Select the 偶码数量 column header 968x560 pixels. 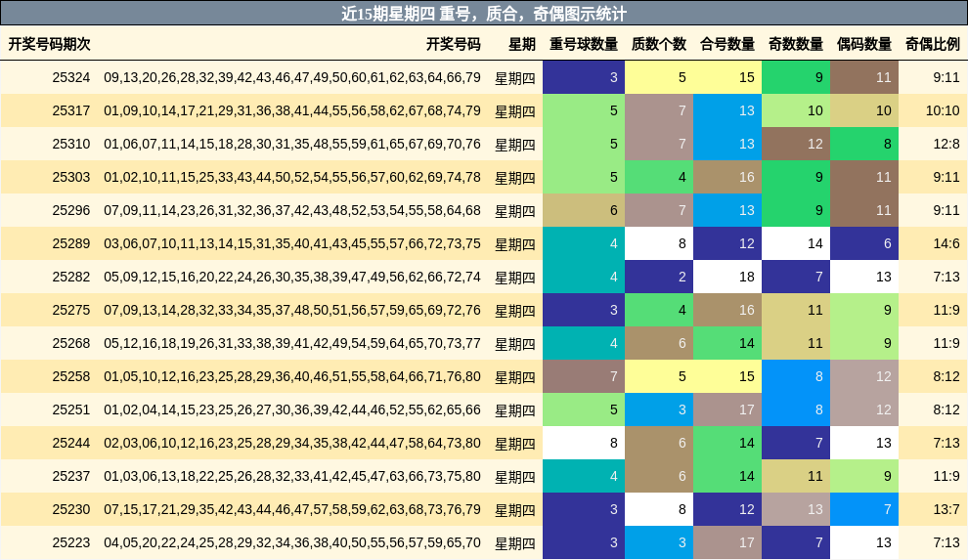pos(864,44)
